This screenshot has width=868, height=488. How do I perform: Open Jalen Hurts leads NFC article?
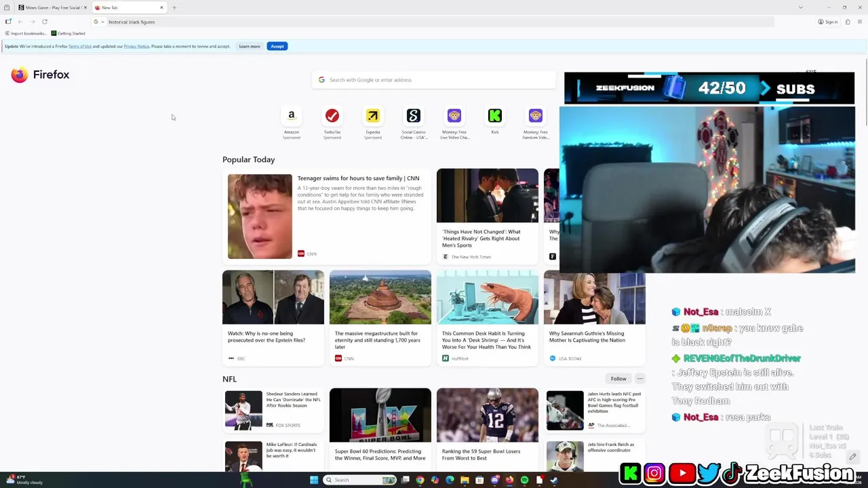click(x=595, y=410)
